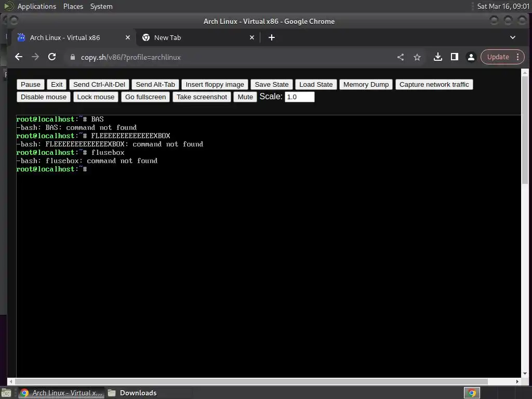This screenshot has height=399, width=532.
Task: Click the horizontal scrollbar thumb
Action: [x=251, y=382]
